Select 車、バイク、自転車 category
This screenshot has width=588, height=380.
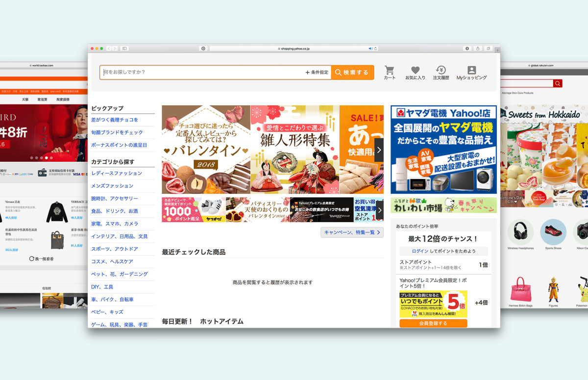pos(112,300)
